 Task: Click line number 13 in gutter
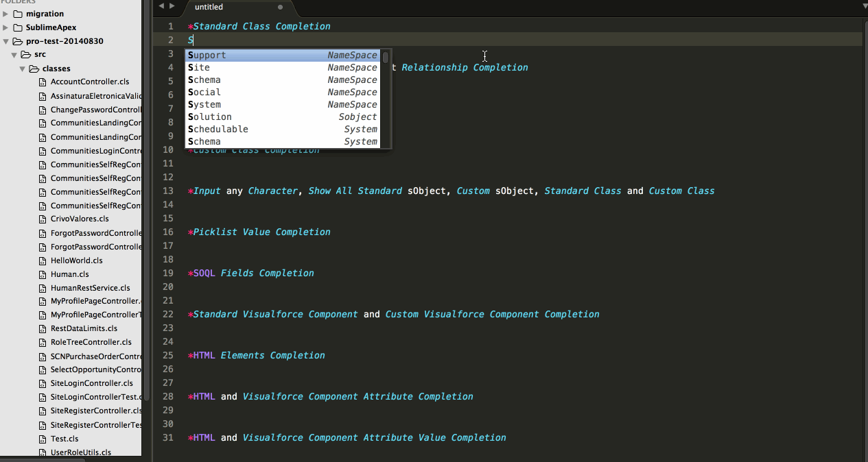(x=168, y=191)
